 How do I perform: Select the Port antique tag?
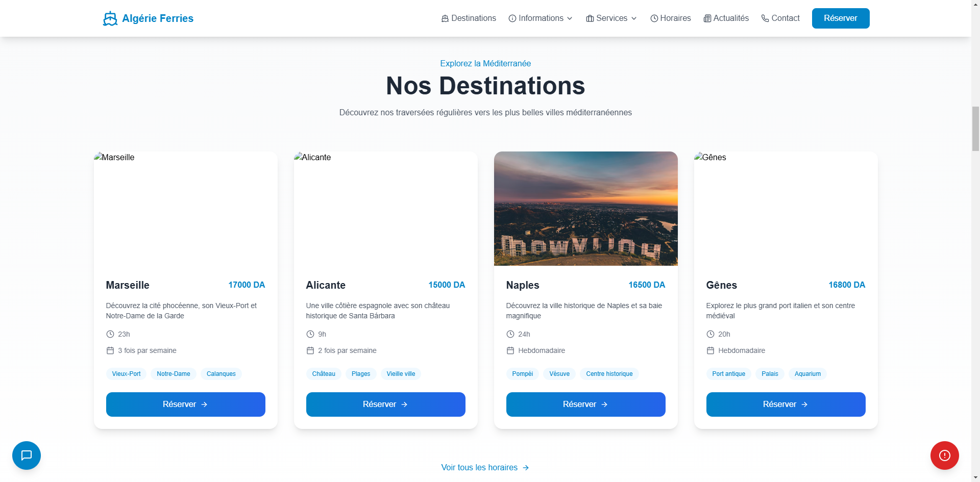(729, 374)
